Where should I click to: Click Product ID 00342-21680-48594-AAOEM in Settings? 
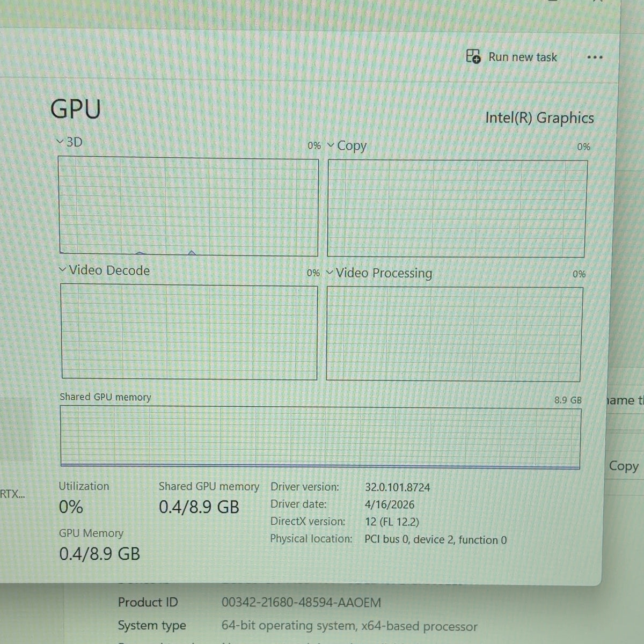pyautogui.click(x=302, y=603)
